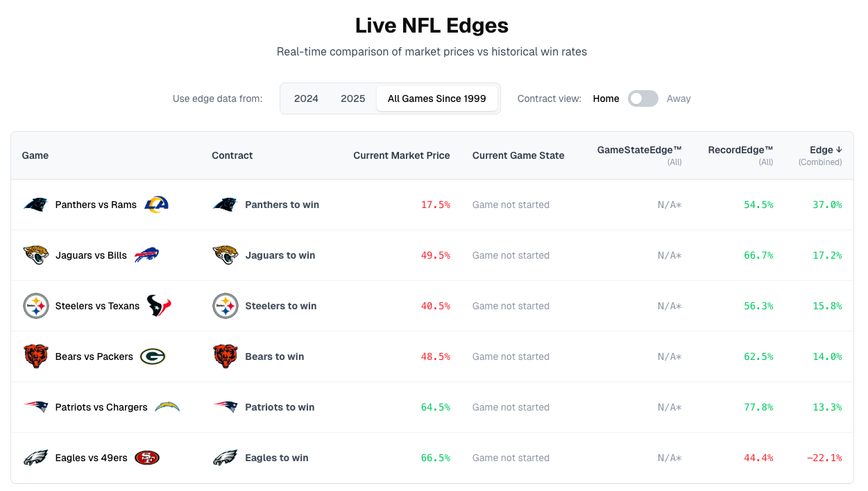Click the 49ers logo in last row

point(146,458)
